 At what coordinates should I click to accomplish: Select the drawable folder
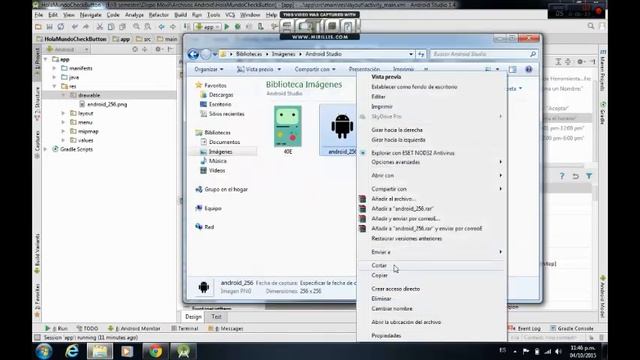tap(89, 95)
